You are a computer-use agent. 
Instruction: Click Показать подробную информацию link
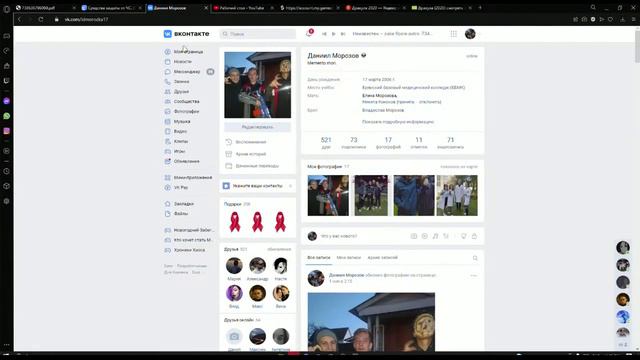pyautogui.click(x=398, y=122)
